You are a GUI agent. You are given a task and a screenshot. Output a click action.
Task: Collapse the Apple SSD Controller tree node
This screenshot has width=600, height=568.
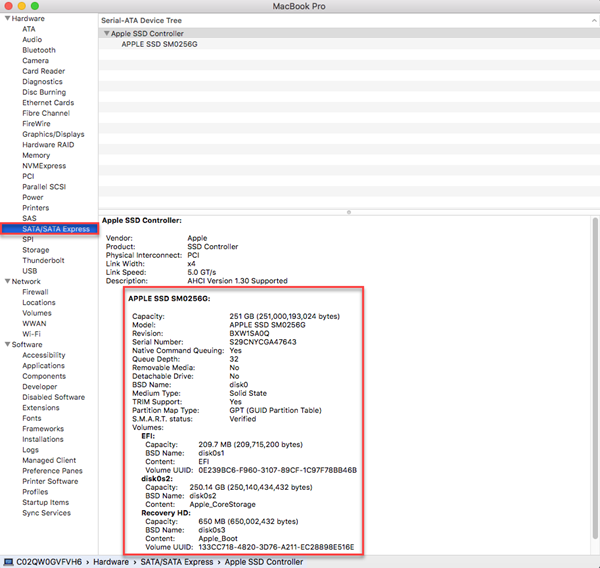tap(107, 33)
